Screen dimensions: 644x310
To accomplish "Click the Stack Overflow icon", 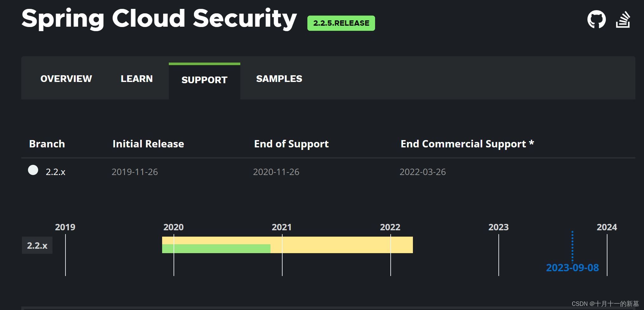I will 623,19.
